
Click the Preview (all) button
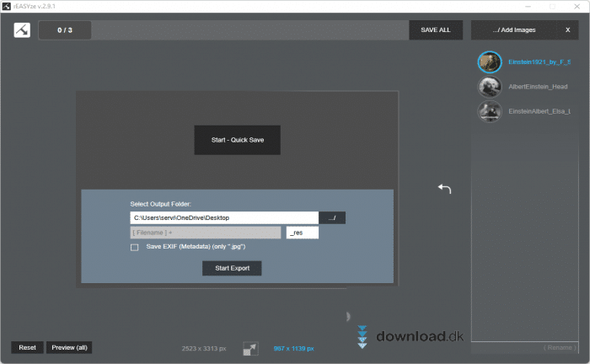(x=69, y=347)
